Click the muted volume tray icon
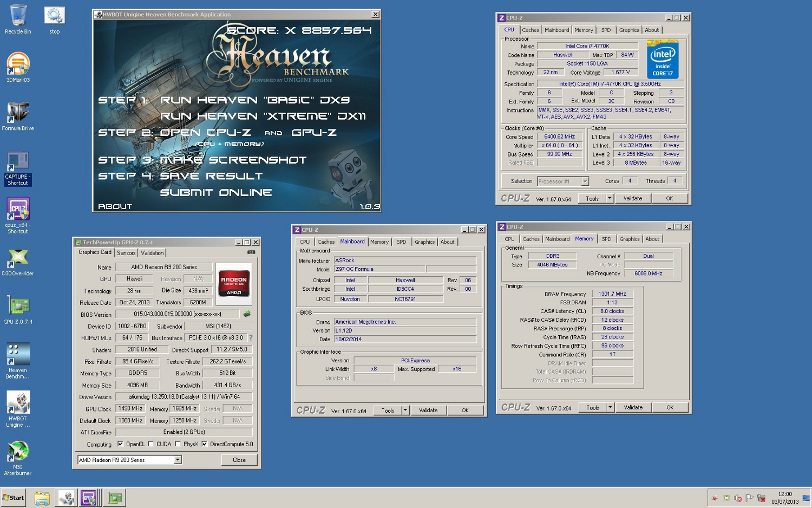812x508 pixels. 738,498
